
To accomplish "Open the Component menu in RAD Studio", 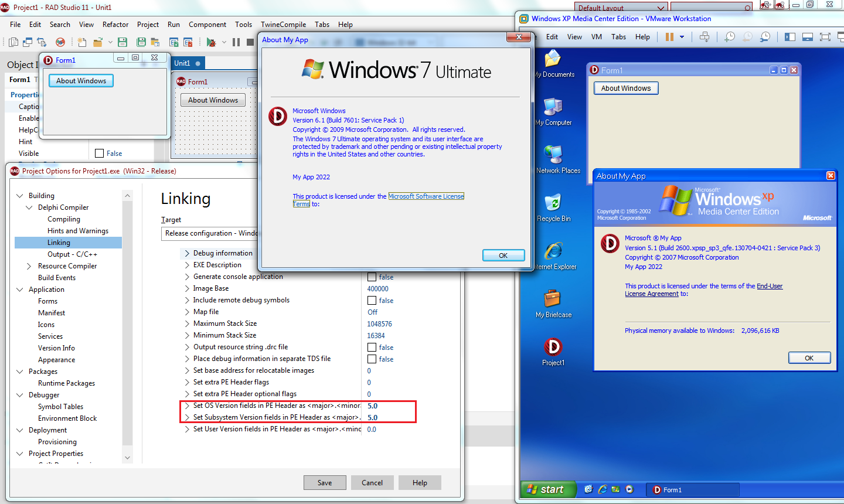I will 207,25.
